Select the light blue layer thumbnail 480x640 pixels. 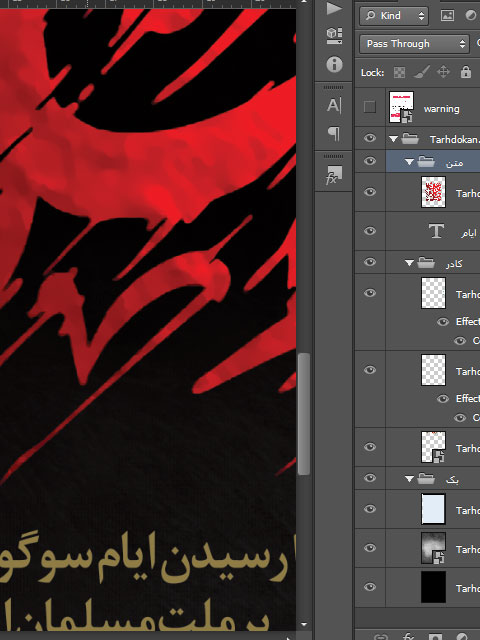(433, 509)
